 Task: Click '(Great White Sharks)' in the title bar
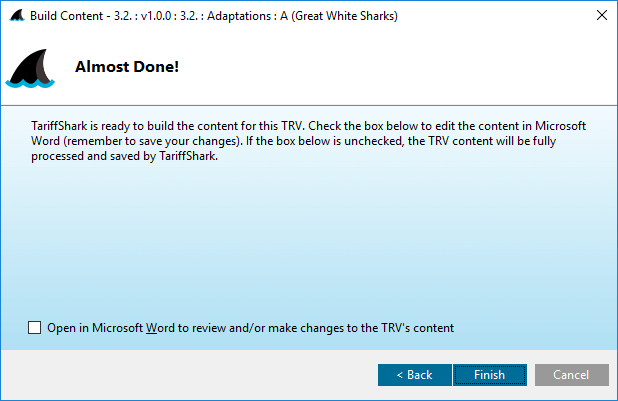click(x=344, y=16)
